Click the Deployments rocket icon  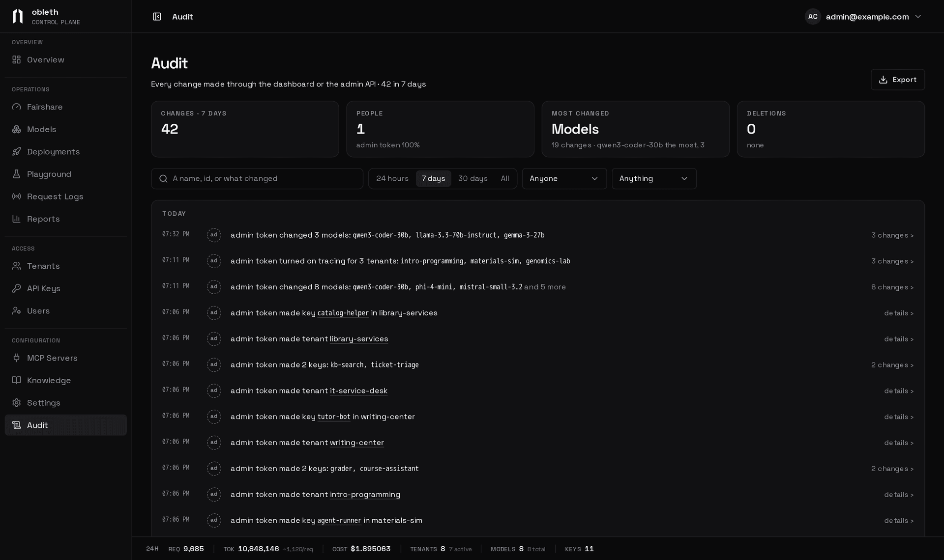(17, 152)
